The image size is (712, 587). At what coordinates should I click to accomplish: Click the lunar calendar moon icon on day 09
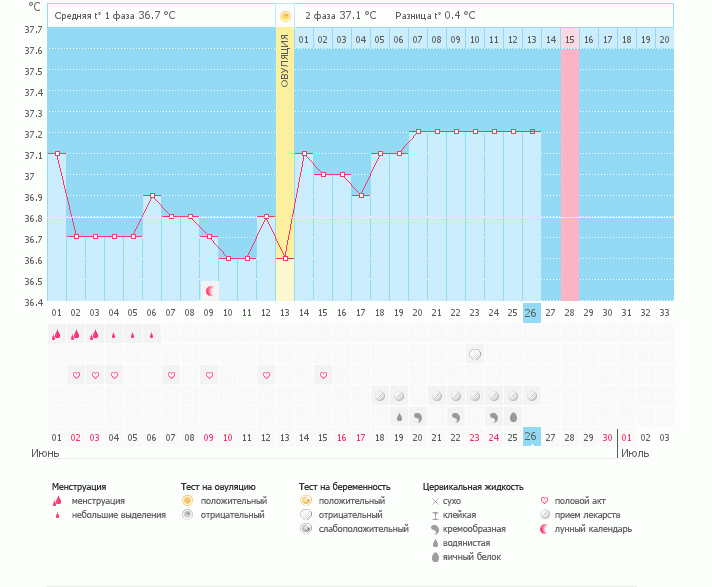(210, 291)
